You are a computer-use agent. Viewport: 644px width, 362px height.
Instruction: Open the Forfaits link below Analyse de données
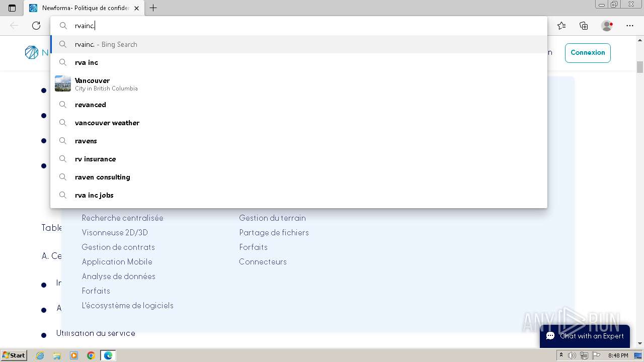point(96,291)
